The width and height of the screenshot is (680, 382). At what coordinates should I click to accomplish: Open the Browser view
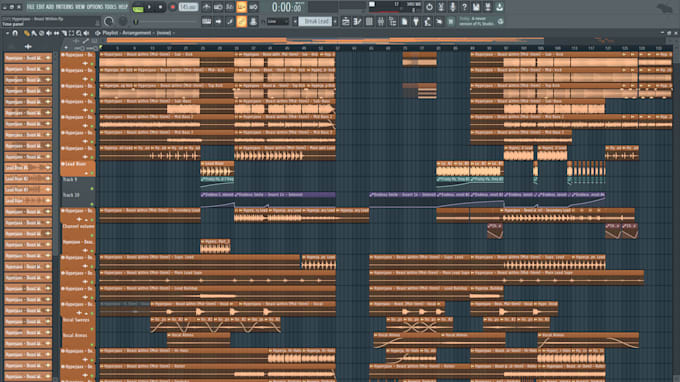tap(392, 21)
